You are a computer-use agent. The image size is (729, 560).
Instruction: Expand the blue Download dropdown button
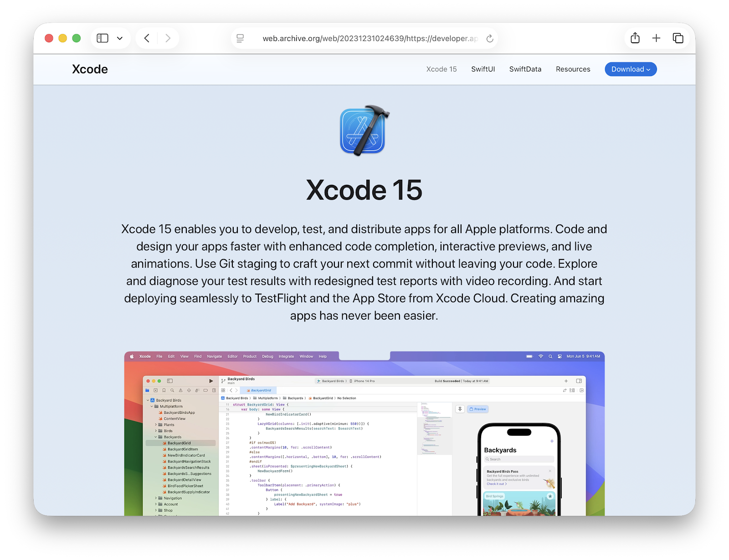pos(631,69)
